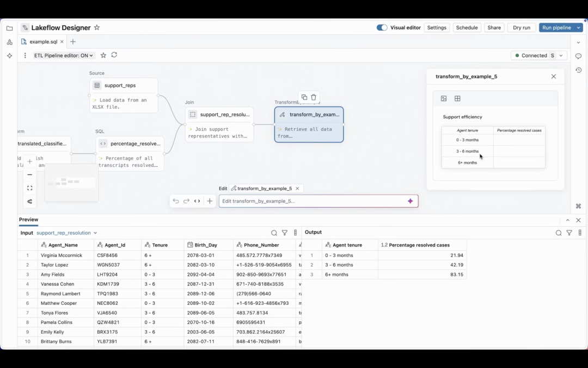Viewport: 588px width, 368px height.
Task: Open ETL Pipeline editor: ON dropdown
Action: (63, 55)
